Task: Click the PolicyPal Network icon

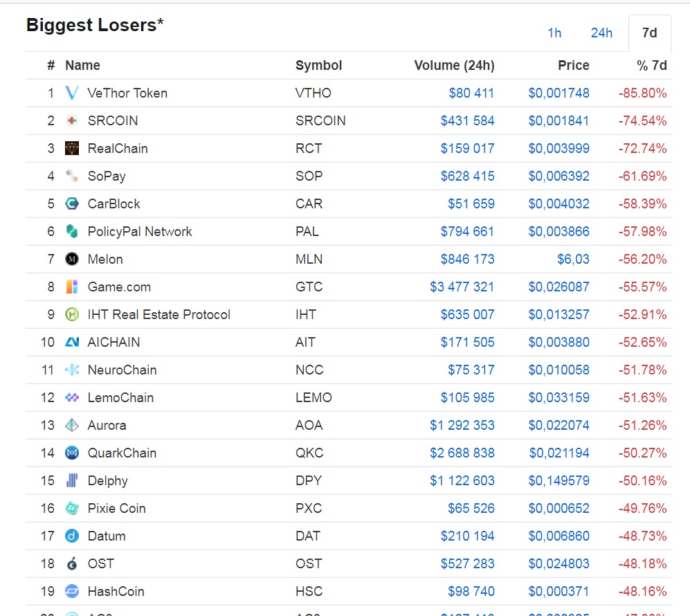Action: [x=72, y=231]
